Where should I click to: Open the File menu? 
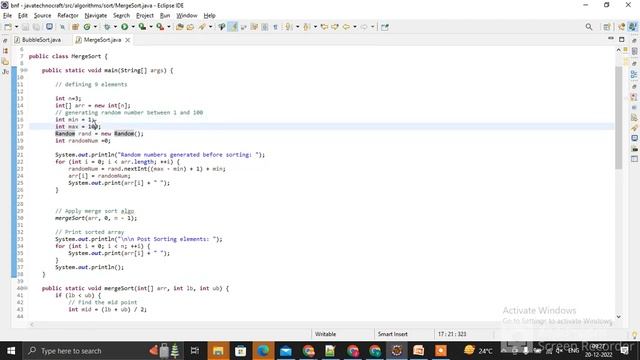(7, 16)
